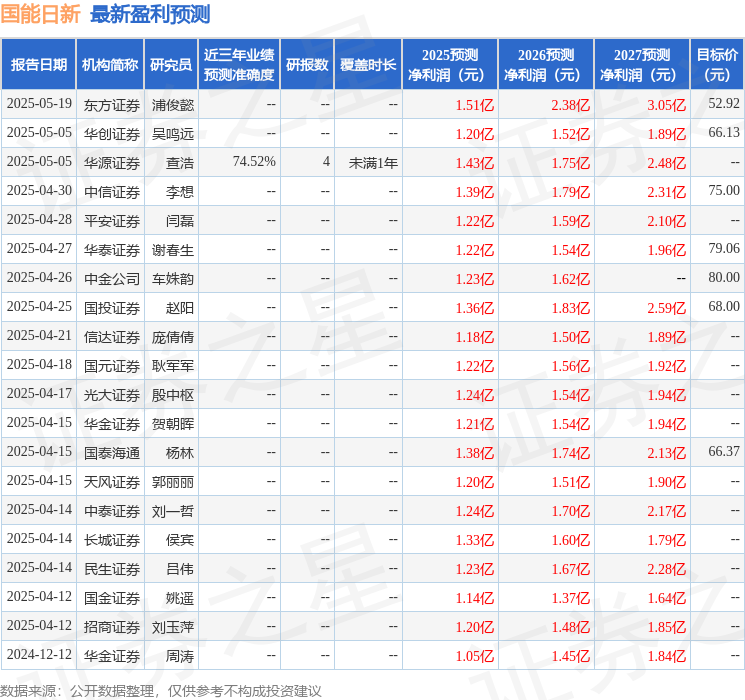
Task: Click analyst name 刘一哲
Action: 173,511
